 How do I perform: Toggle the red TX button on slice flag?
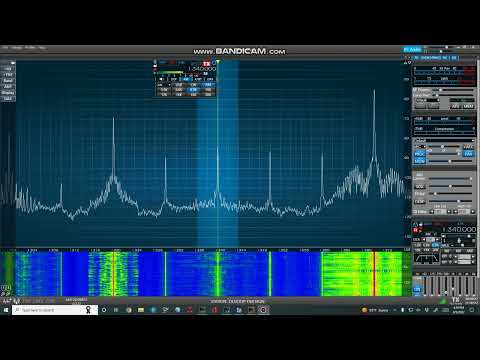point(207,63)
